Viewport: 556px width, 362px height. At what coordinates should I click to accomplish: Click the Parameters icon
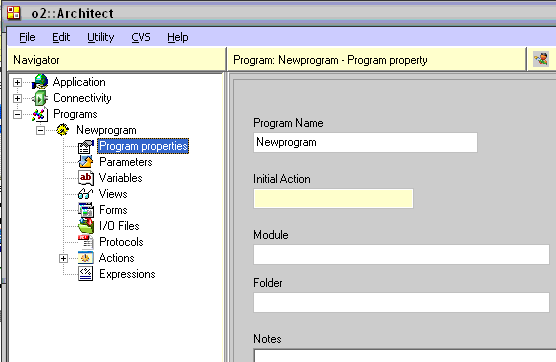click(x=86, y=162)
